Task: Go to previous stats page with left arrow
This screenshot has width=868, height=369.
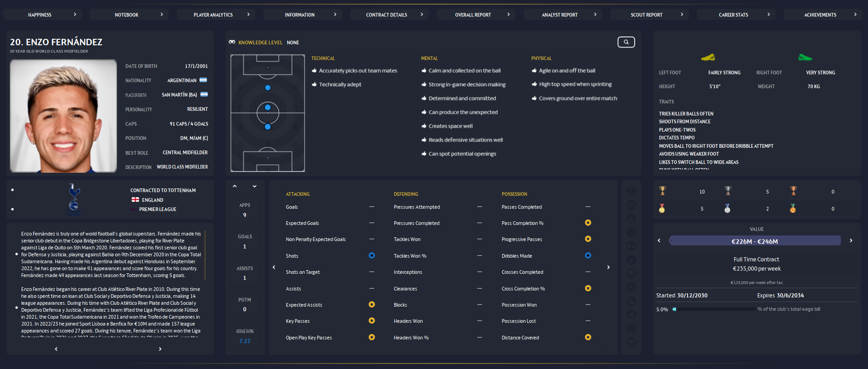Action: click(274, 267)
